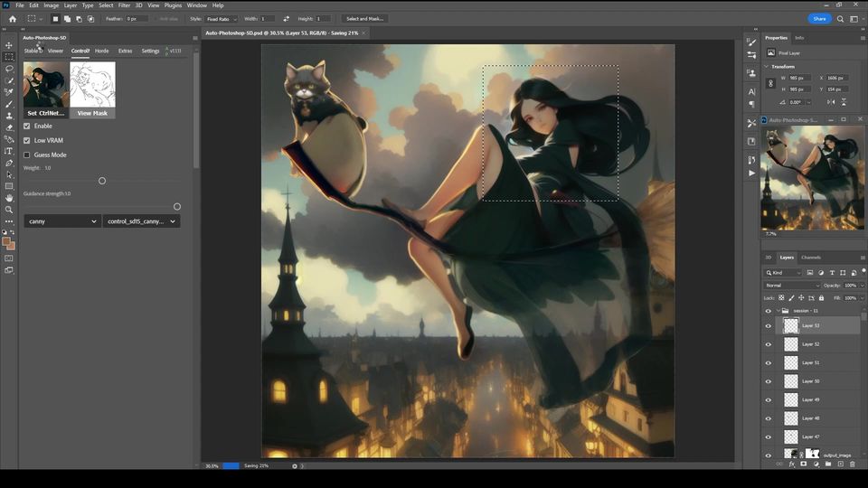Select the Move tool
Viewport: 868px width, 488px height.
[x=9, y=45]
